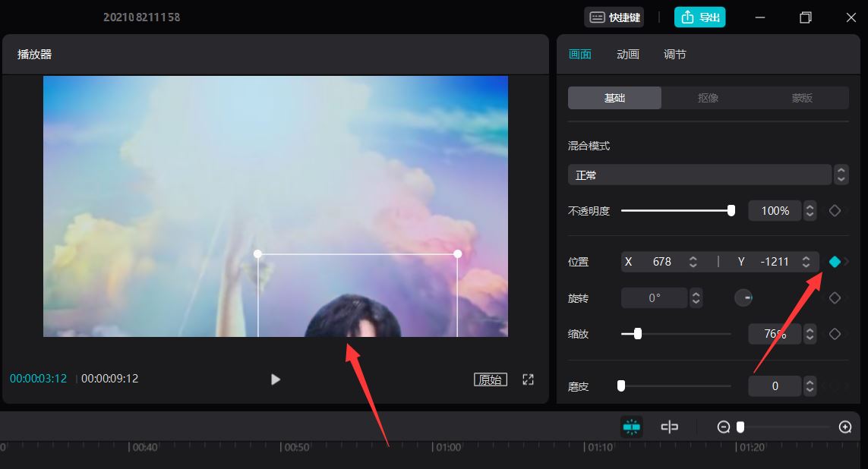Image resolution: width=868 pixels, height=469 pixels.
Task: Restore down the editor window
Action: (x=806, y=17)
